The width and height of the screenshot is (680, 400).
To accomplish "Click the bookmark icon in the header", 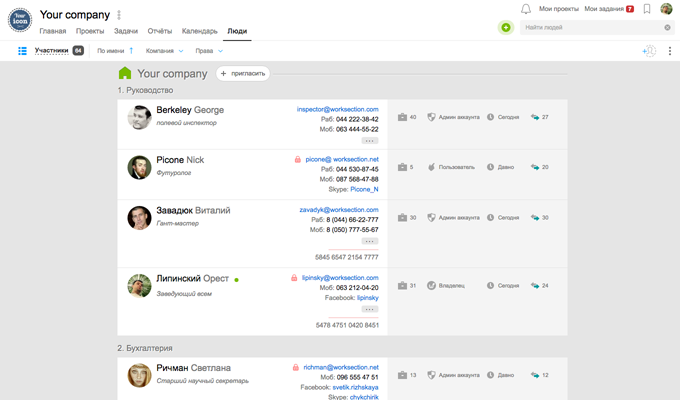I will 647,9.
